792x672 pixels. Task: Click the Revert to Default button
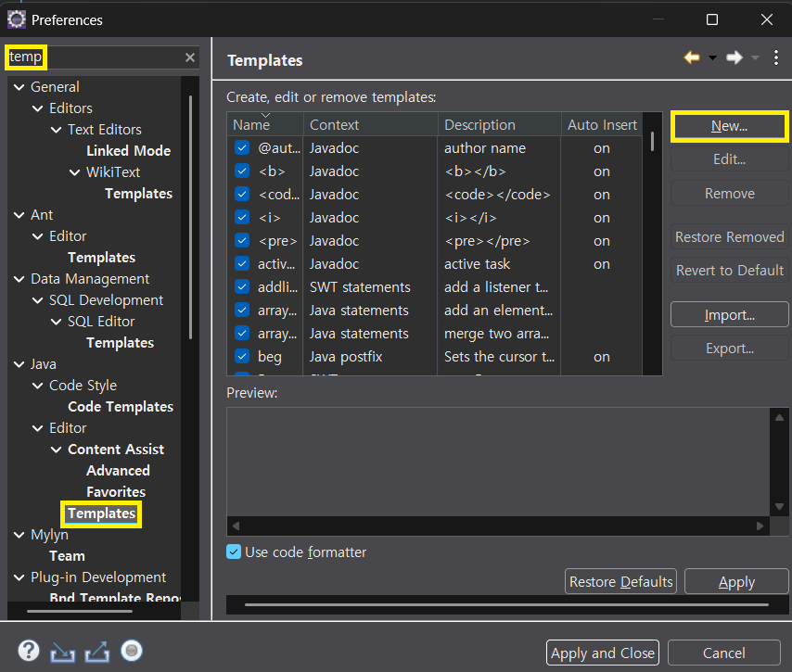[729, 271]
